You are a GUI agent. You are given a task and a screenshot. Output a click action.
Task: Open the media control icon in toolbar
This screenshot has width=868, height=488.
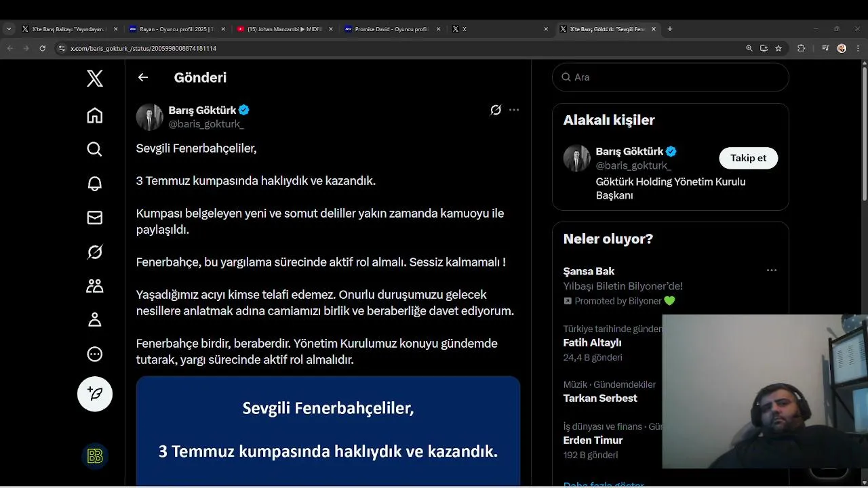click(825, 48)
